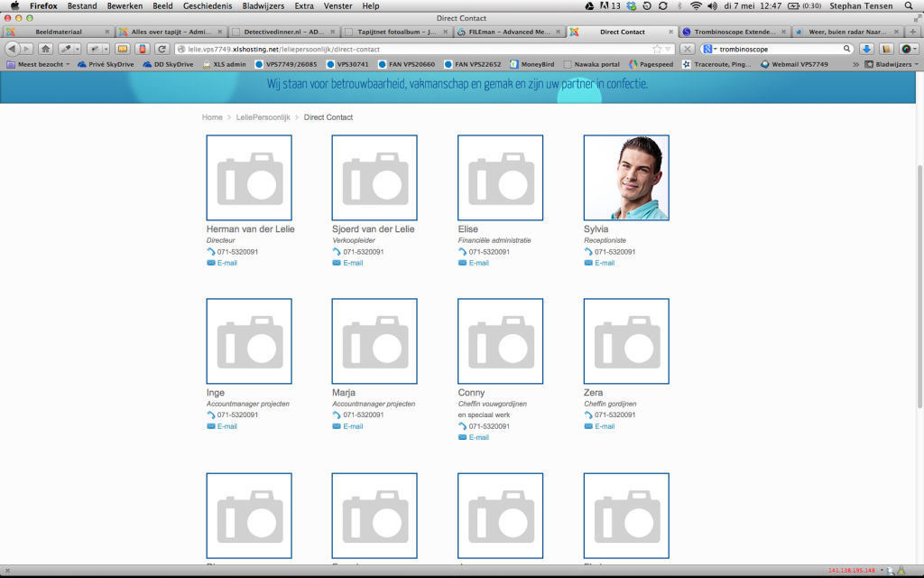Image resolution: width=924 pixels, height=578 pixels.
Task: Open a new tab with plus button
Action: pyautogui.click(x=911, y=32)
